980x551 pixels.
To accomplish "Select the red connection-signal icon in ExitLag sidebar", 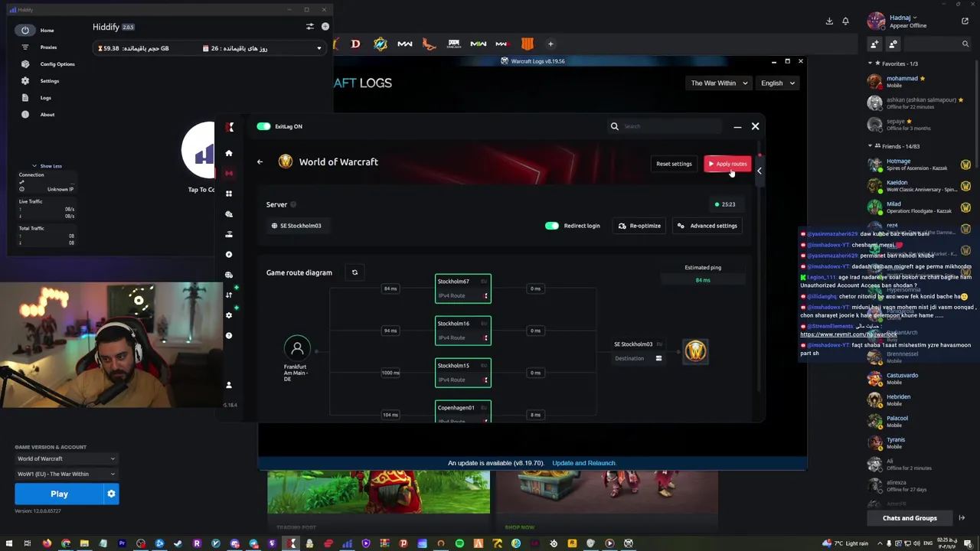I will tap(228, 173).
